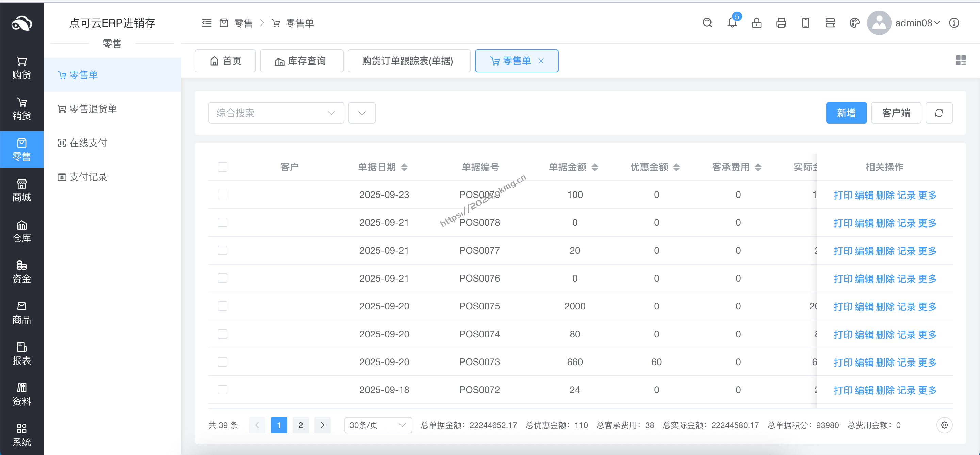Viewport: 980px width, 455px height.
Task: Open the search magnifier in header
Action: (x=707, y=23)
